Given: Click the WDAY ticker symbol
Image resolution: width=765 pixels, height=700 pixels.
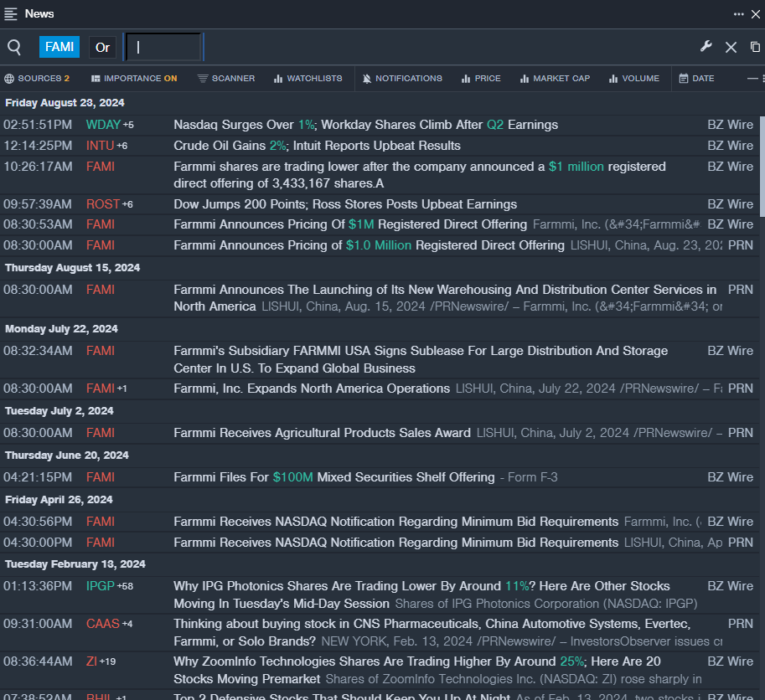Looking at the screenshot, I should (103, 125).
